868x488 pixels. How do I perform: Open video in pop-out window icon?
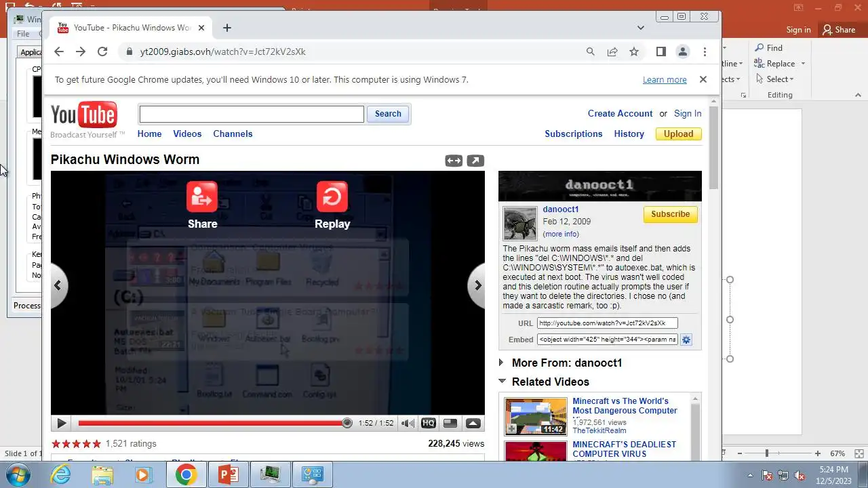coord(475,161)
